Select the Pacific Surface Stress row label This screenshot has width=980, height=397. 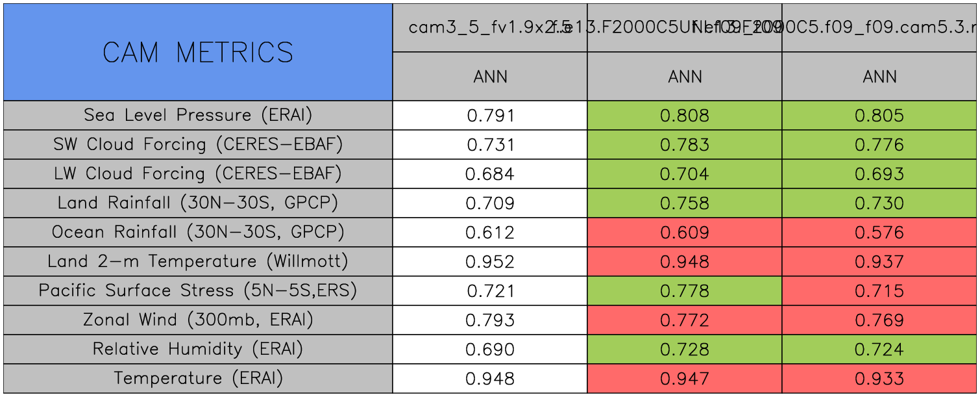[x=198, y=291]
